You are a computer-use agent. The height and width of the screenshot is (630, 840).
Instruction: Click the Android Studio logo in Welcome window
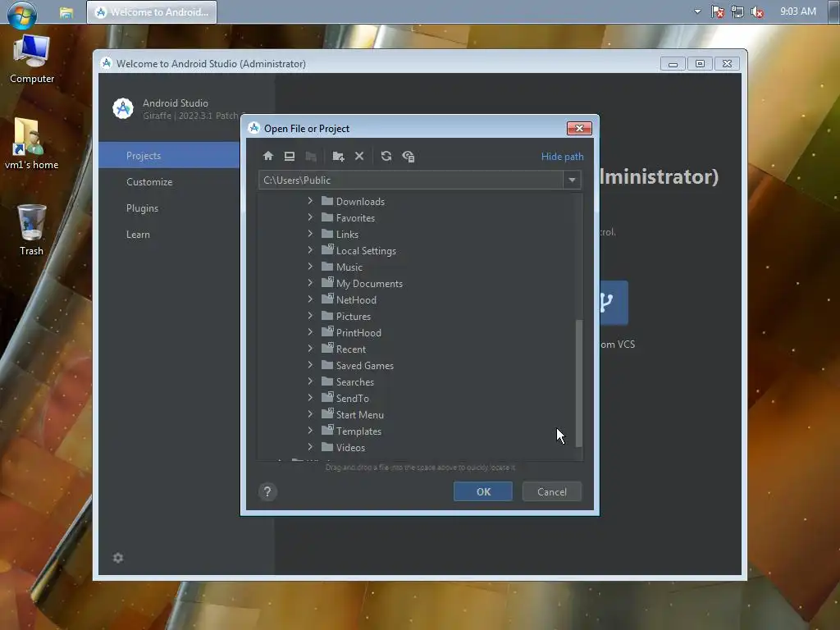(x=123, y=109)
